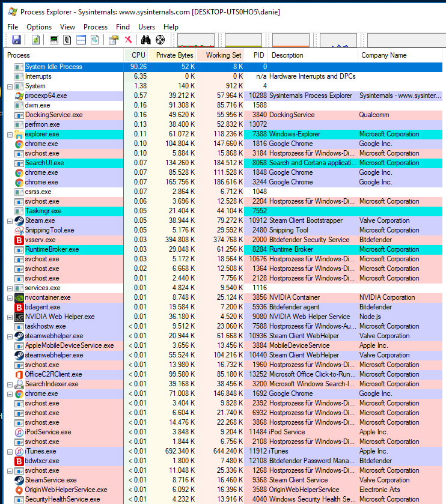446x504 pixels.
Task: Open the Options menu
Action: [39, 27]
